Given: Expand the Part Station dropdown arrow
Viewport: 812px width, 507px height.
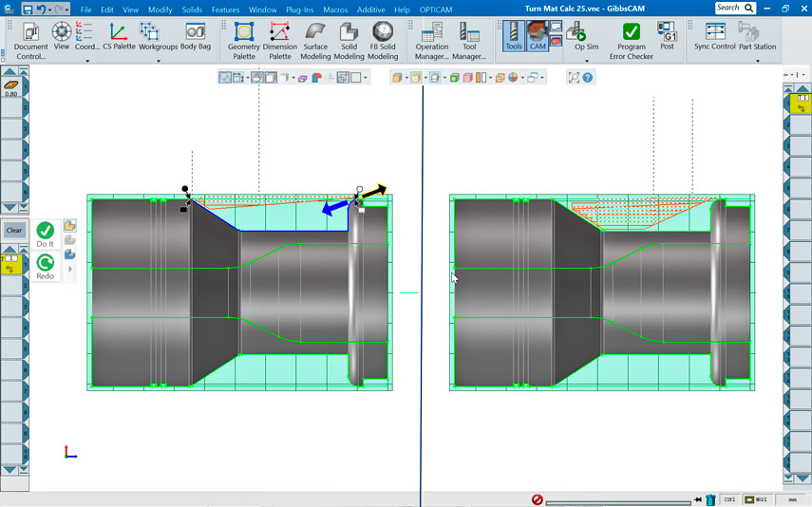Looking at the screenshot, I should (x=757, y=61).
